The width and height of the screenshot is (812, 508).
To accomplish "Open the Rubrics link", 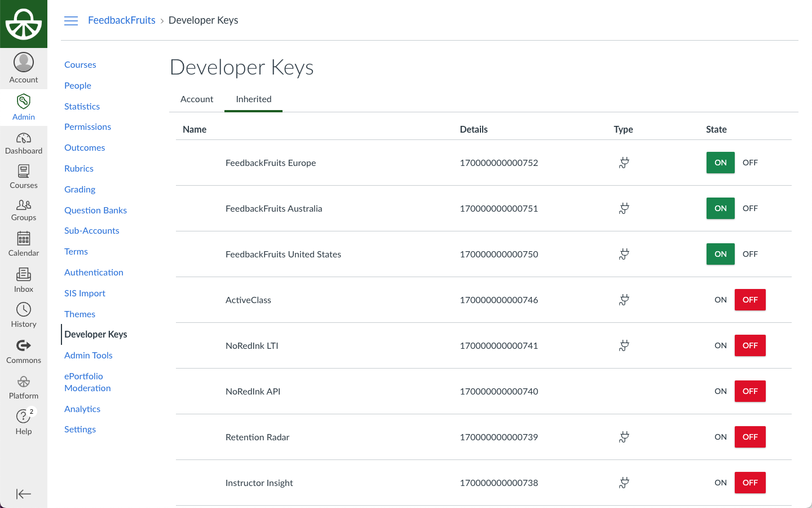I will coord(79,168).
